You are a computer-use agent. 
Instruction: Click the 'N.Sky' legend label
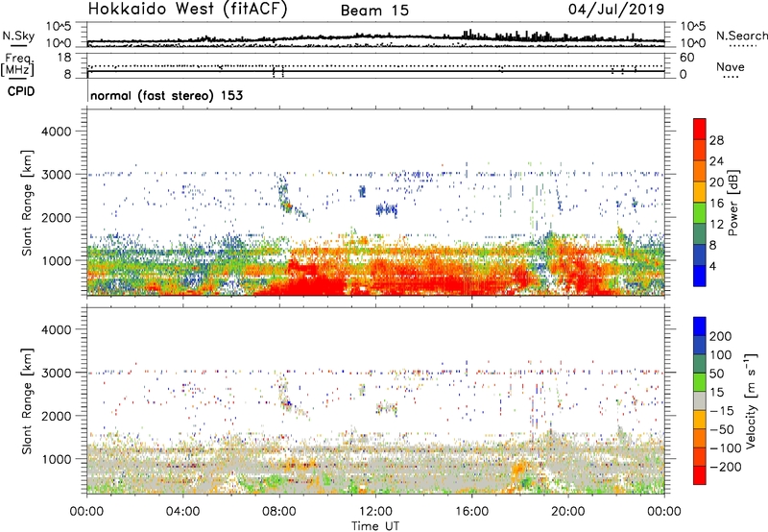(x=18, y=36)
